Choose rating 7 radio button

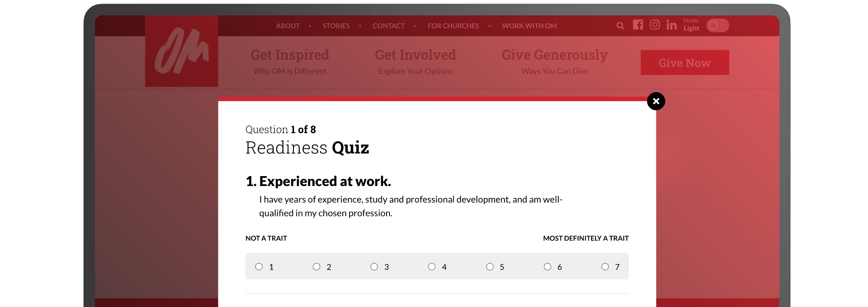click(x=605, y=267)
